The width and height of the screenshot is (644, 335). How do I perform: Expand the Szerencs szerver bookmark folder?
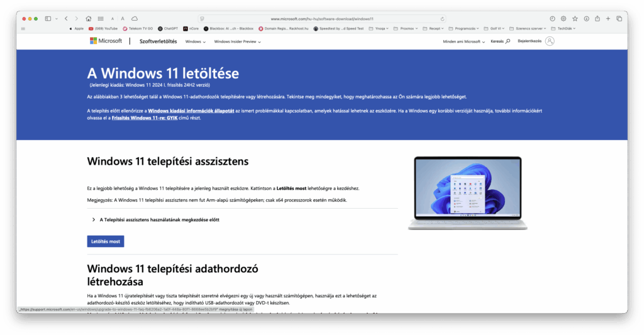[x=528, y=29]
